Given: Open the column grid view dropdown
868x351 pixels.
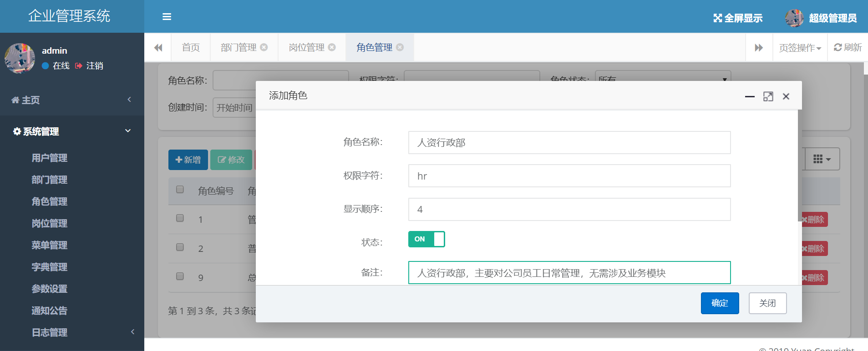Looking at the screenshot, I should [x=822, y=159].
